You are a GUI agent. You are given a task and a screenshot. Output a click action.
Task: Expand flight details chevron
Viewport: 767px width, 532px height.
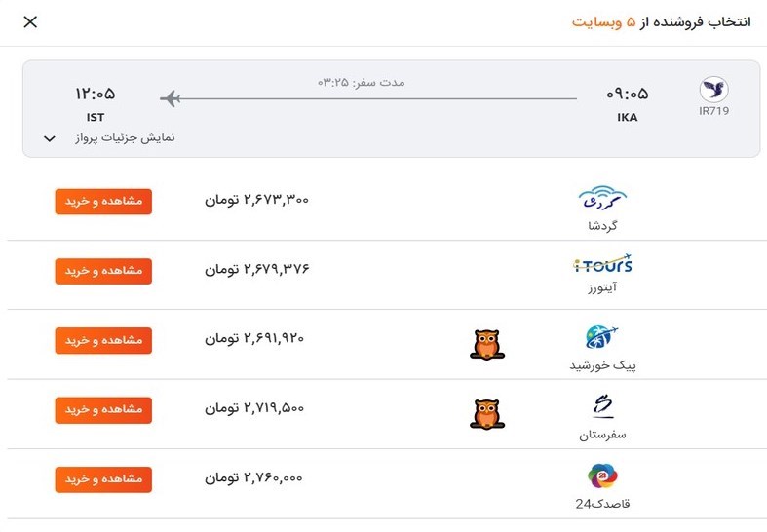tap(50, 139)
